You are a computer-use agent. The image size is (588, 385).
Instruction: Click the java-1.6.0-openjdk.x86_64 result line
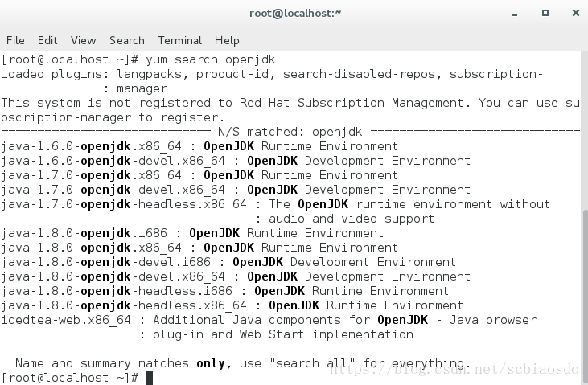coord(199,146)
